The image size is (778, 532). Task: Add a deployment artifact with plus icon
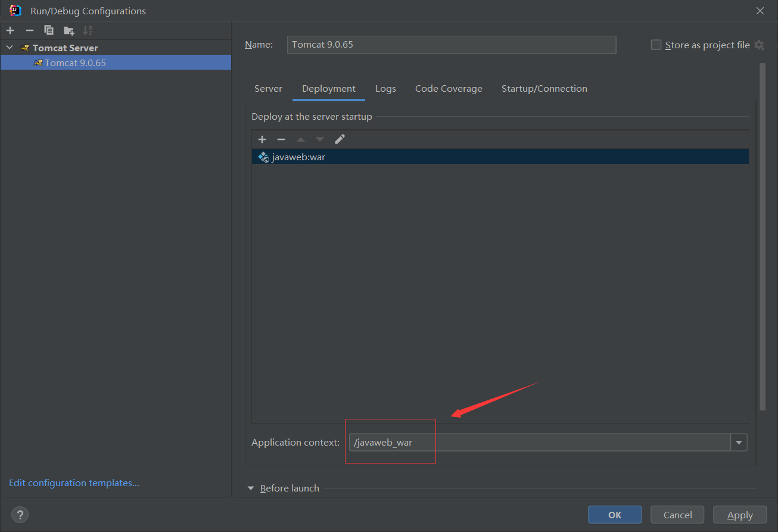tap(262, 139)
